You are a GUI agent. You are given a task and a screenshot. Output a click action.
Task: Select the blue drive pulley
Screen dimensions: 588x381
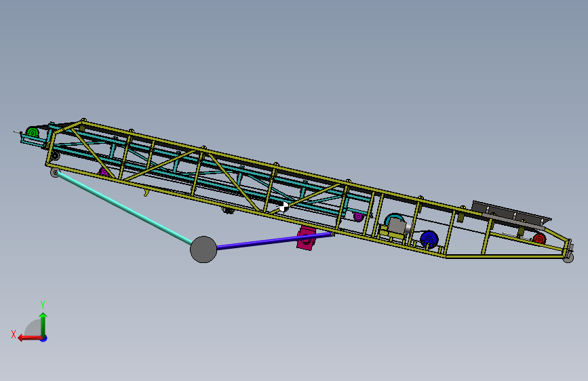point(429,239)
